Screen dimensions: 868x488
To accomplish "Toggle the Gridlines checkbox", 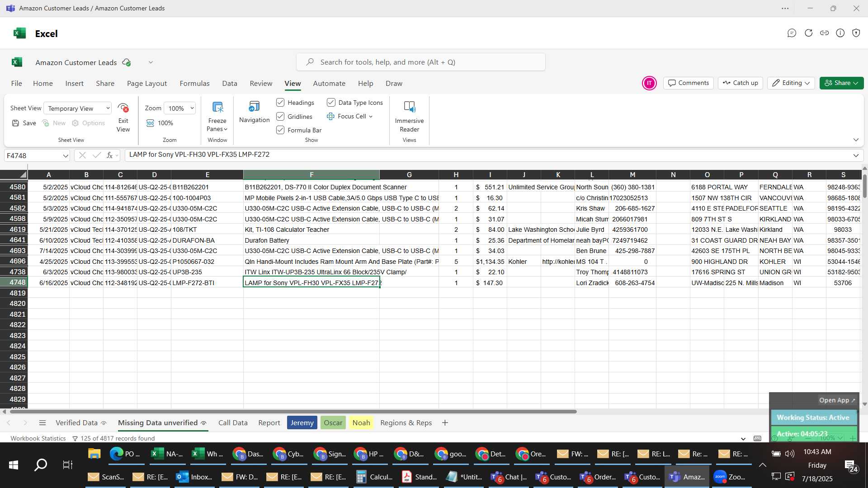I will tap(280, 117).
